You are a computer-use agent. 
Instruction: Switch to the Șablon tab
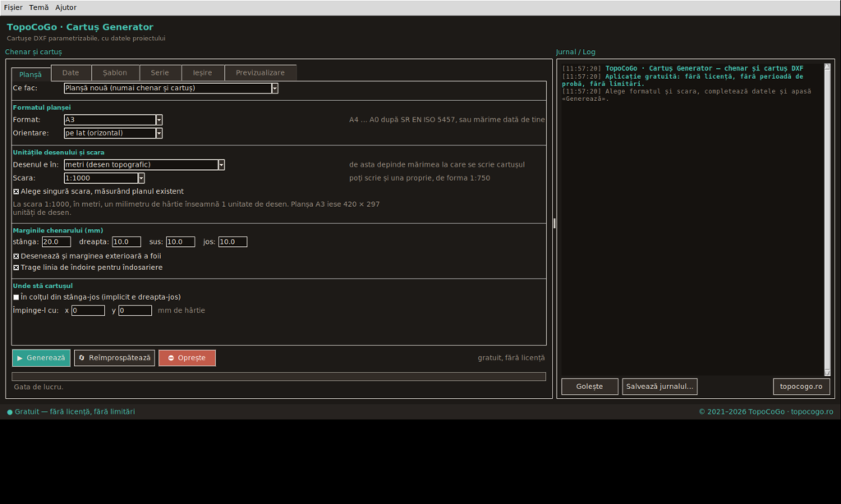tap(115, 72)
